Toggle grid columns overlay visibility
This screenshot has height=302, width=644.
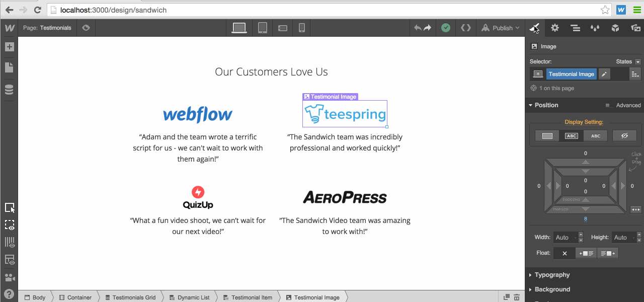tap(9, 242)
